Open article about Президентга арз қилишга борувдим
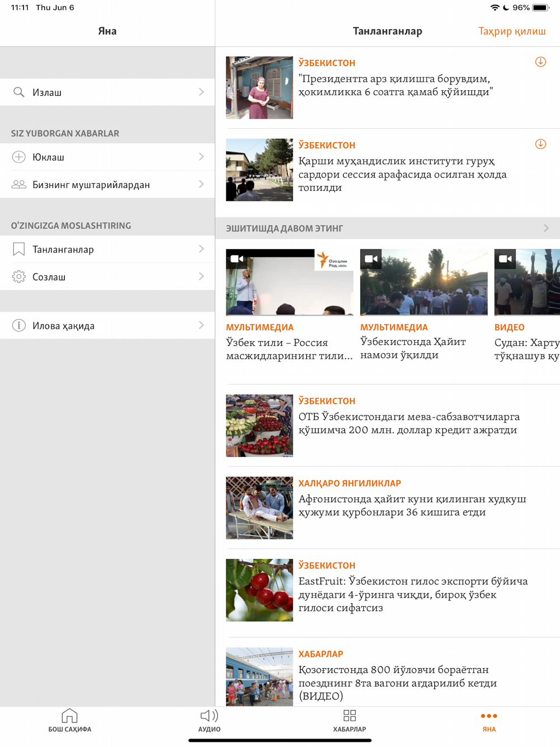This screenshot has height=747, width=560. tap(395, 85)
